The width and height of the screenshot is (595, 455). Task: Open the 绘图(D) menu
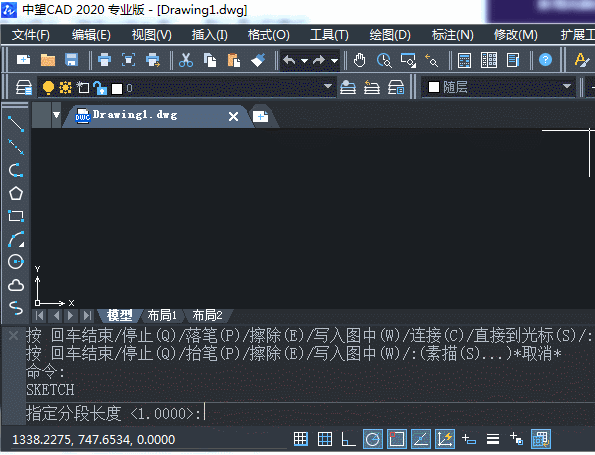[390, 35]
